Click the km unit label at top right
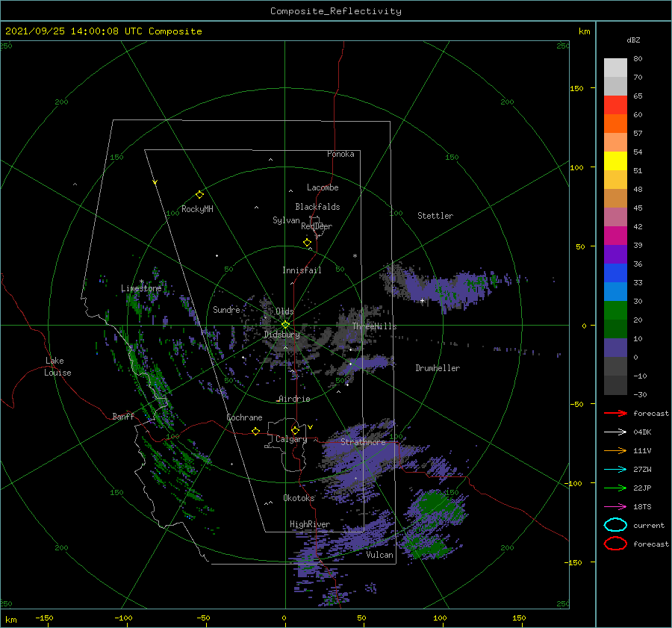The height and width of the screenshot is (628, 672). click(584, 31)
